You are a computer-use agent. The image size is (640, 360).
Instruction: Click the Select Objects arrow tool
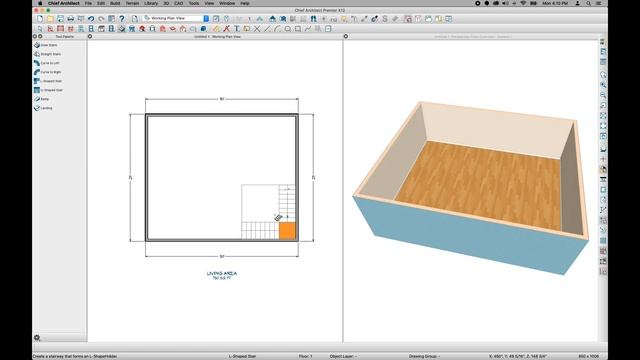click(40, 29)
